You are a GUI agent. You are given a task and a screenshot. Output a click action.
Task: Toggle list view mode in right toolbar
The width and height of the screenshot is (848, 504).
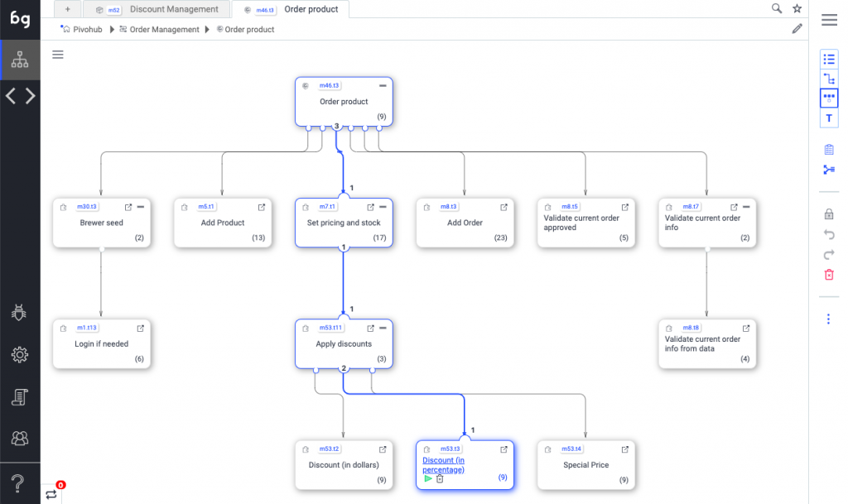(829, 59)
